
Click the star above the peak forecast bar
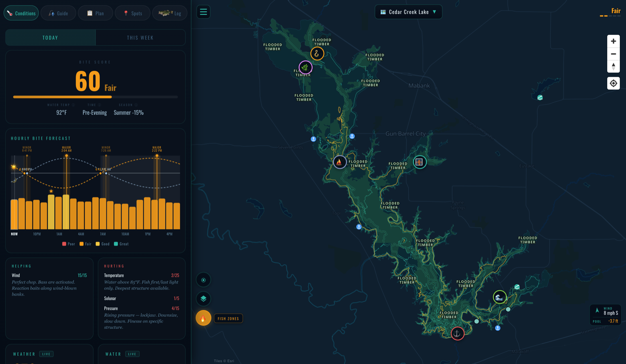point(51,191)
